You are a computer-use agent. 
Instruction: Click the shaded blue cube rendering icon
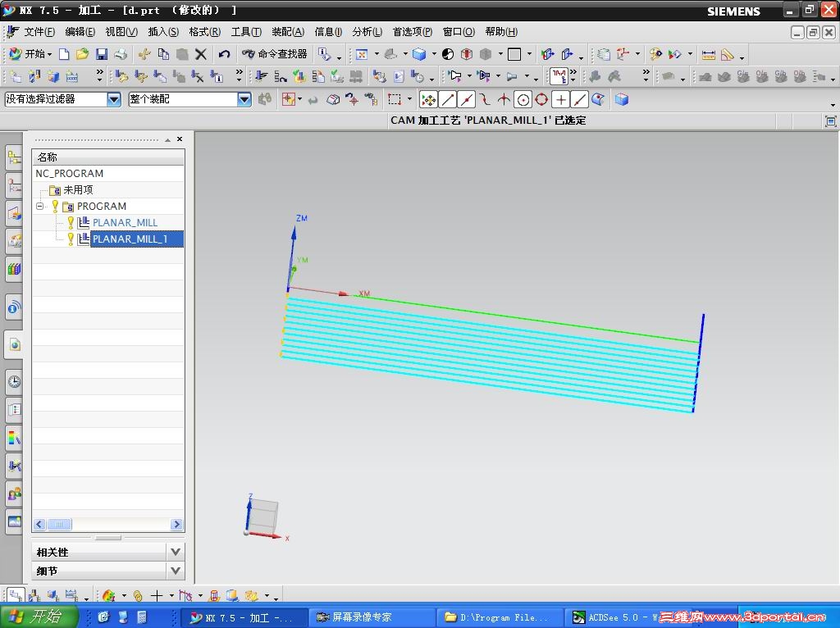coord(419,54)
